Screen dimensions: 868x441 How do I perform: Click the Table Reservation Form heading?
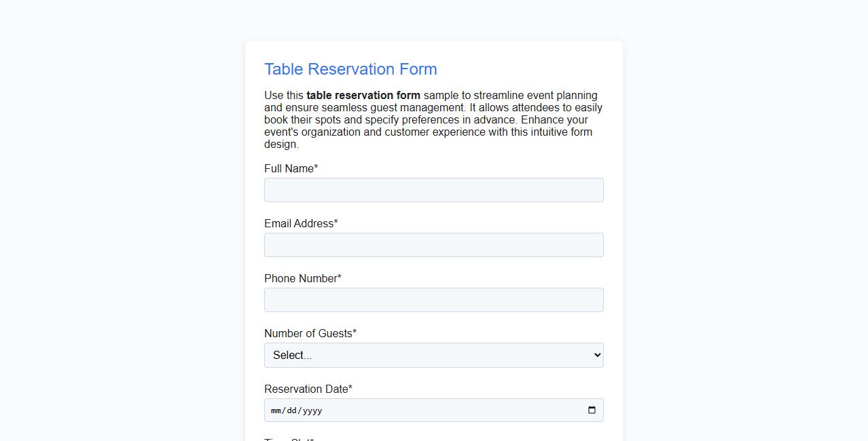click(350, 69)
